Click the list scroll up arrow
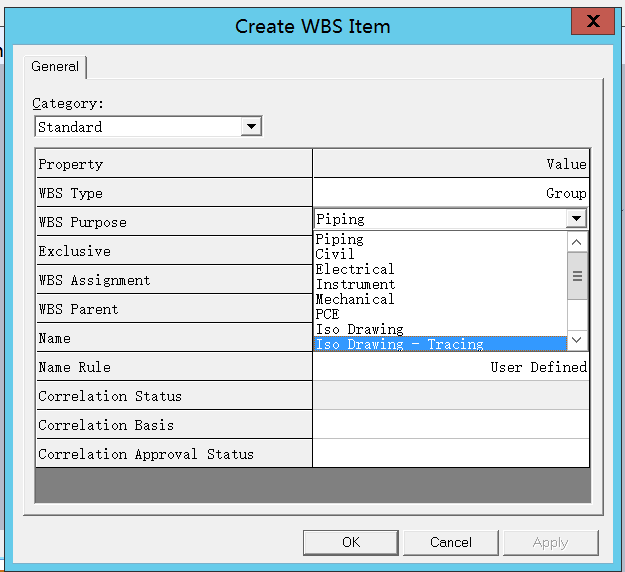The image size is (625, 572). [x=577, y=242]
